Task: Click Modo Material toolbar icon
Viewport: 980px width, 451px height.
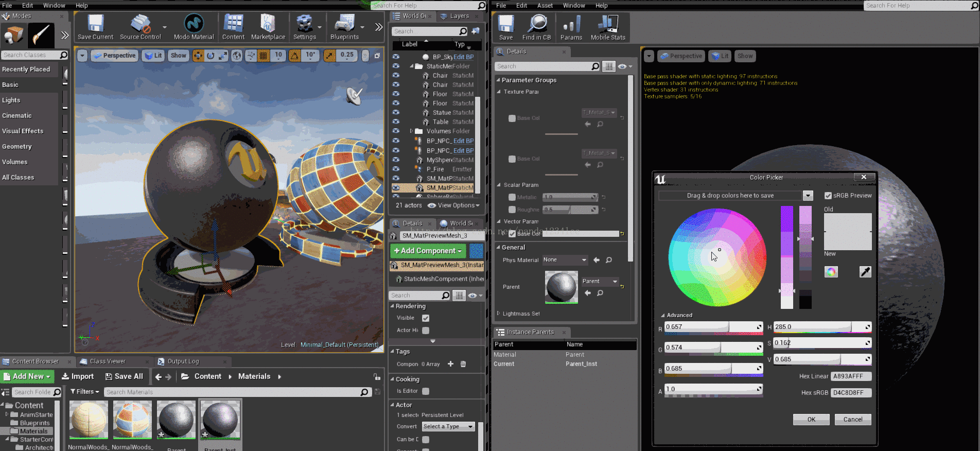Action: (x=194, y=27)
